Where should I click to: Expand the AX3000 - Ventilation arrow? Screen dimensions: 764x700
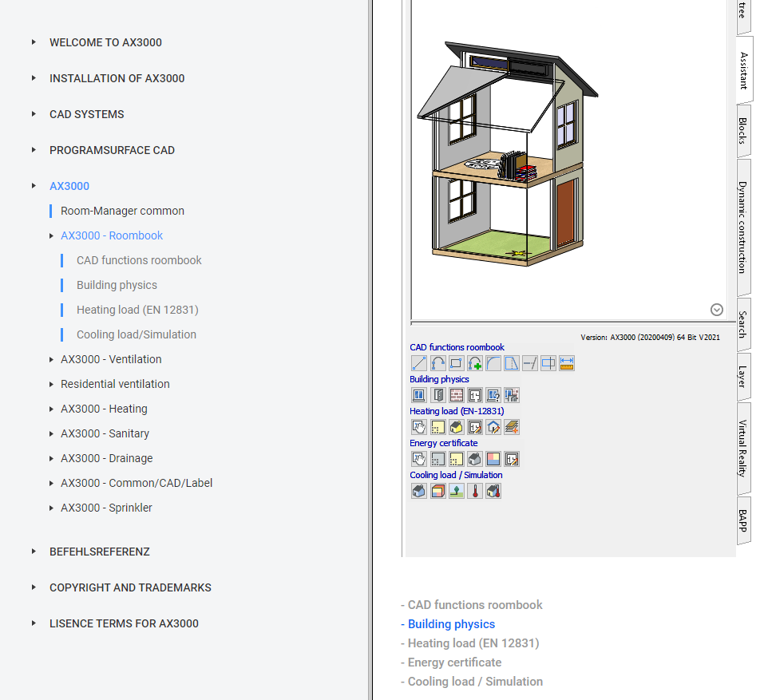[x=51, y=359]
